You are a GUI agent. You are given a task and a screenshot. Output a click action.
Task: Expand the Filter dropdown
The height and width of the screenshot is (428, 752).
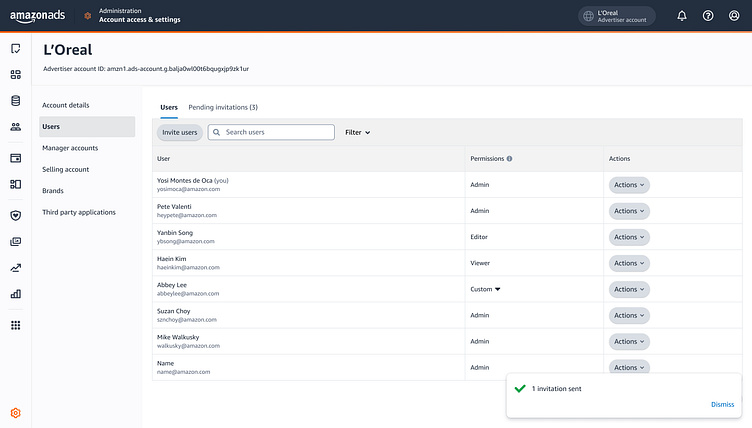coord(357,132)
